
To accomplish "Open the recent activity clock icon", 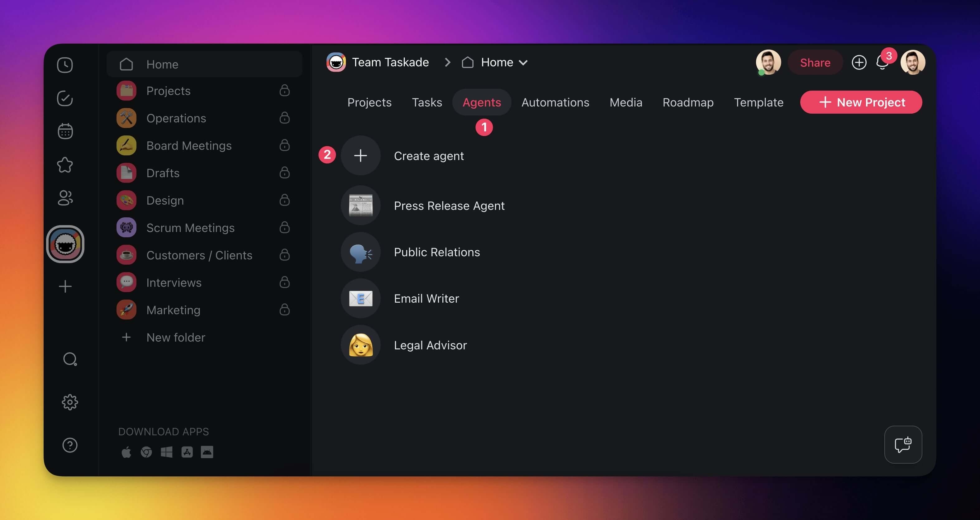I will point(65,65).
